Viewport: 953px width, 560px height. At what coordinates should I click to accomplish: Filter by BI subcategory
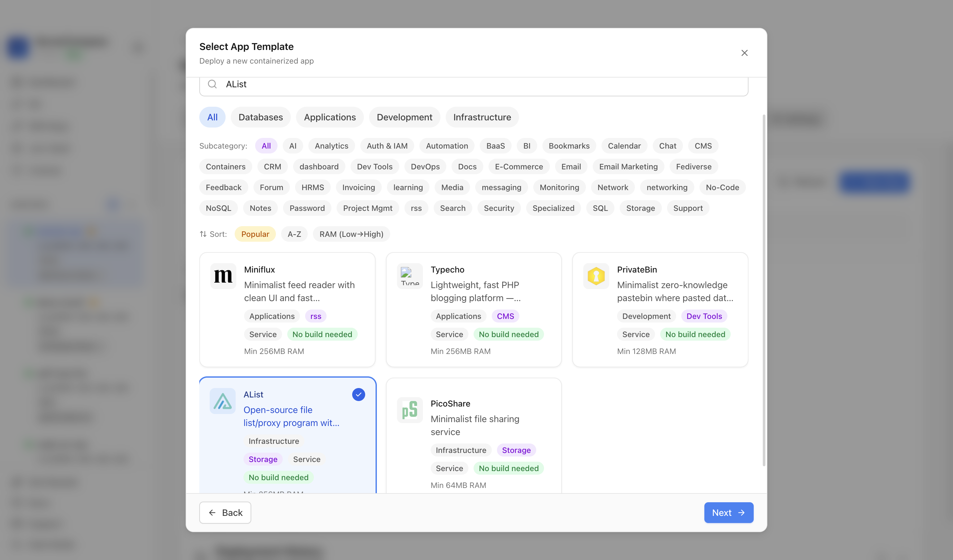(527, 146)
